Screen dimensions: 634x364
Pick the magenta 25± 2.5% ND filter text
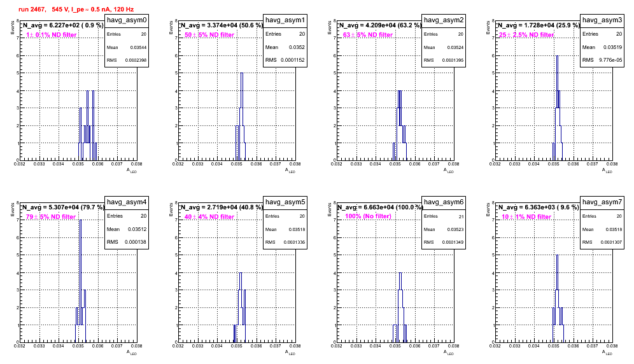point(526,35)
